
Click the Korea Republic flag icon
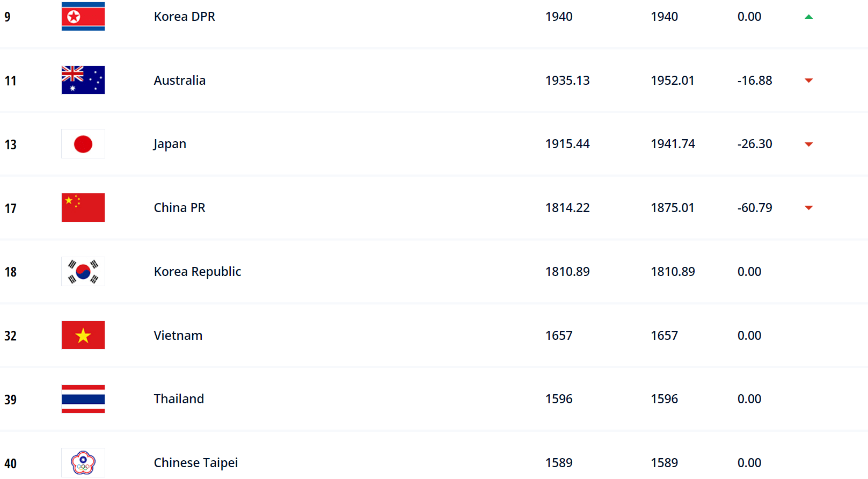(83, 271)
